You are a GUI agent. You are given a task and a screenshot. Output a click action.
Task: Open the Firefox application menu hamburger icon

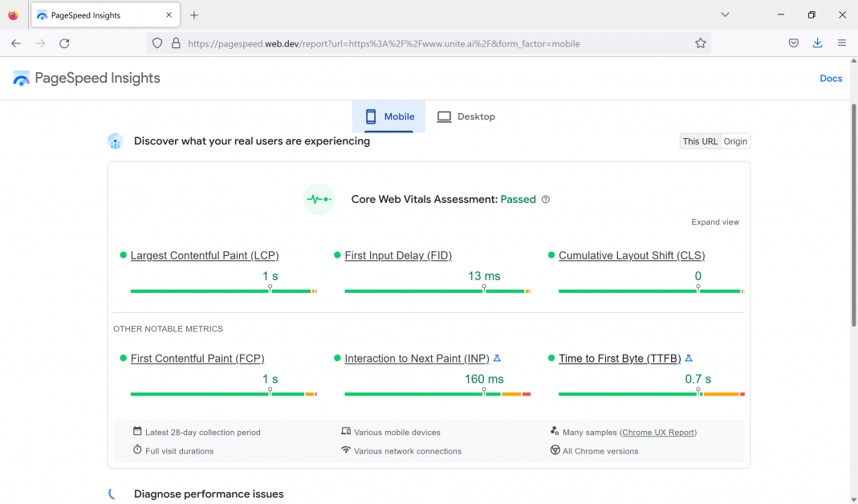841,43
